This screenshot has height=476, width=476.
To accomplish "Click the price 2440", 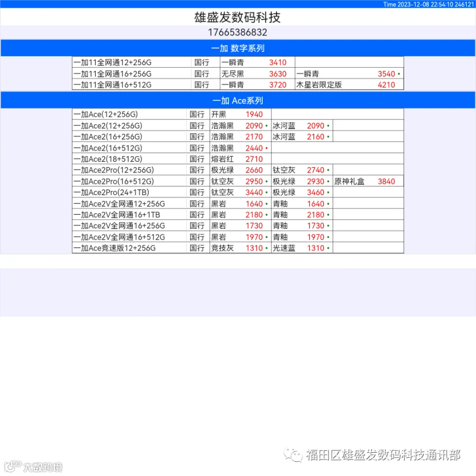I will [x=254, y=148].
